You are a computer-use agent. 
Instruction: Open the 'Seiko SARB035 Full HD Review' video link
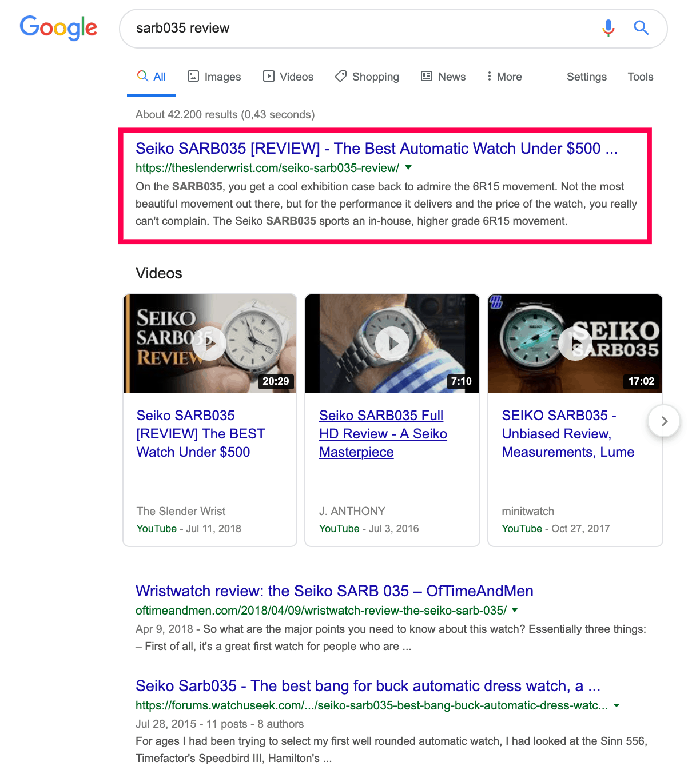tap(383, 434)
